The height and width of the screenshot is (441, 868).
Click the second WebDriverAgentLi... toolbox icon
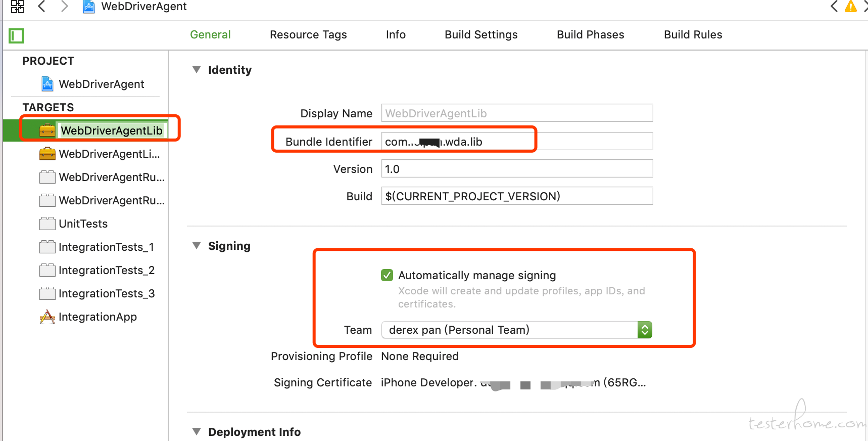(47, 154)
